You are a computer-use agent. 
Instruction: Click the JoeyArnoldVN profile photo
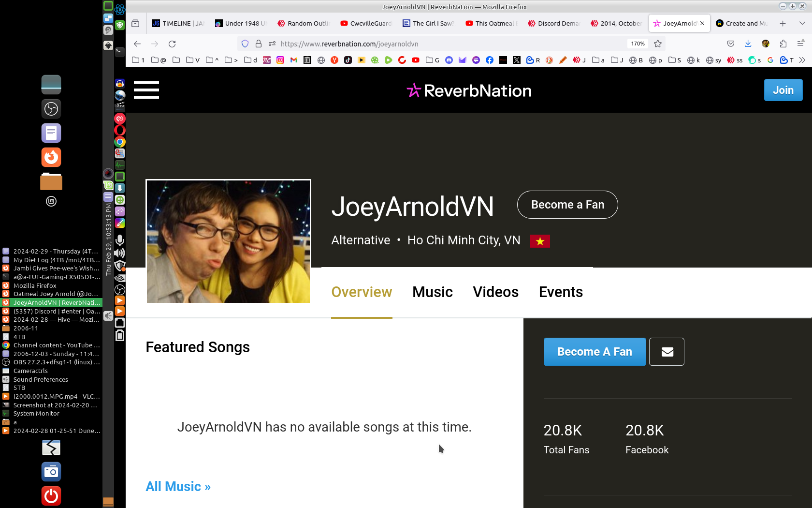pyautogui.click(x=228, y=241)
